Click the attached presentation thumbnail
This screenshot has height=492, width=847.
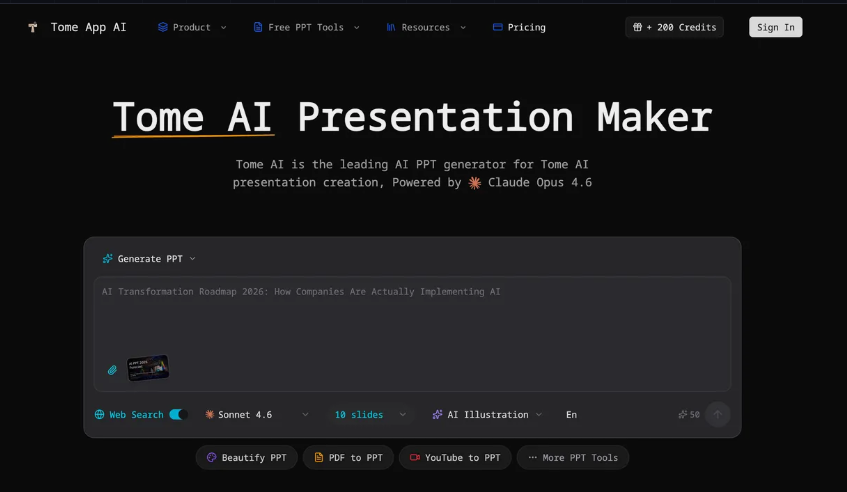(148, 369)
